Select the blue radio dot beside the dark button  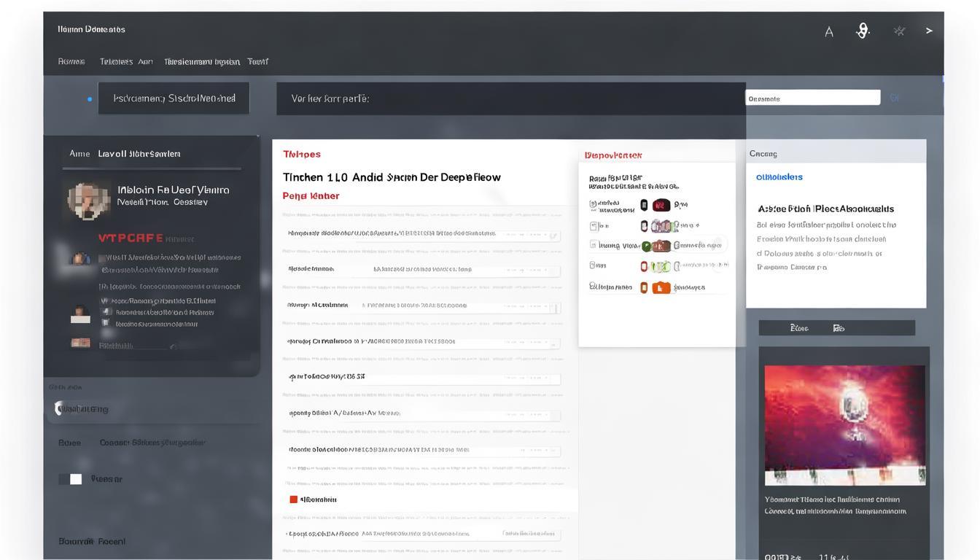(90, 99)
